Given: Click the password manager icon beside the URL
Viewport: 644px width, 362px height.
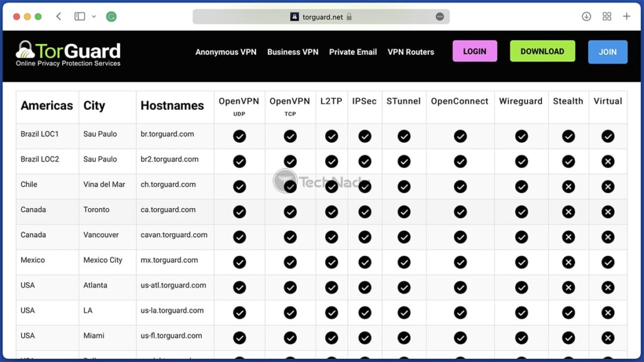Looking at the screenshot, I should point(294,17).
